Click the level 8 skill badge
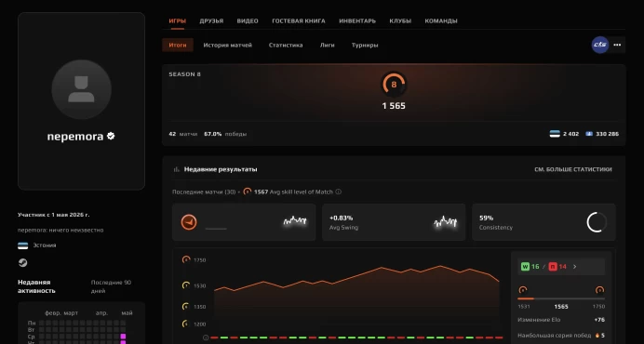 point(394,85)
